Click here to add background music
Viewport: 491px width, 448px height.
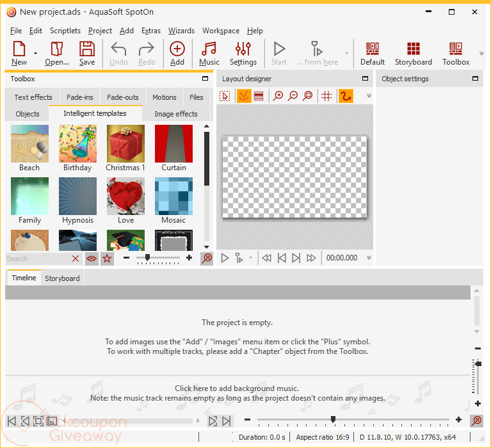237,388
